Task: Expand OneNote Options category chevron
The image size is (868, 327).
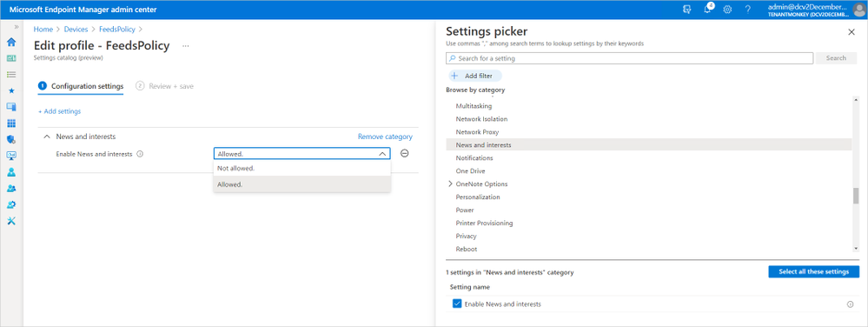Action: (450, 184)
